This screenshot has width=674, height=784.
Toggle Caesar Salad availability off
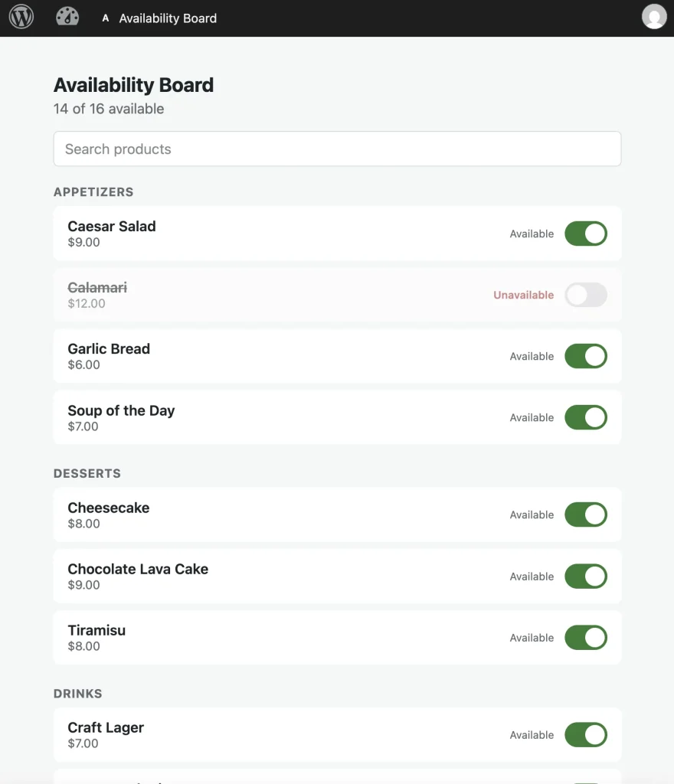(x=585, y=234)
